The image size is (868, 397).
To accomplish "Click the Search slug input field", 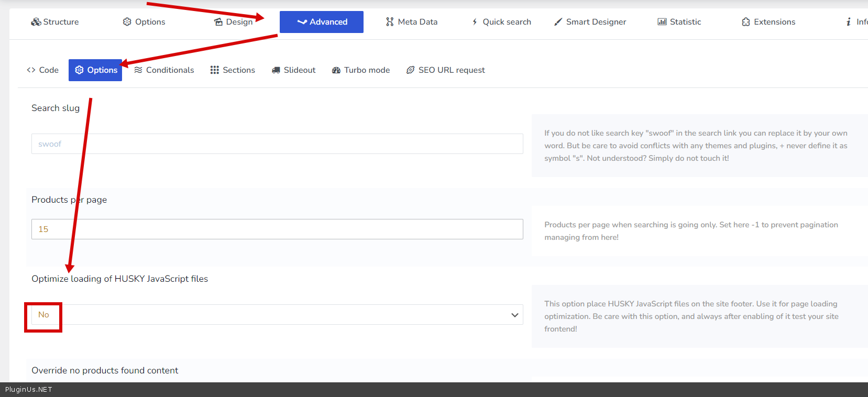I will point(277,144).
